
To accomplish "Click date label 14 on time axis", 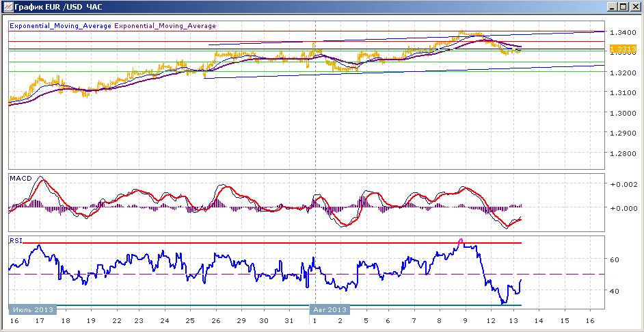I will (539, 320).
